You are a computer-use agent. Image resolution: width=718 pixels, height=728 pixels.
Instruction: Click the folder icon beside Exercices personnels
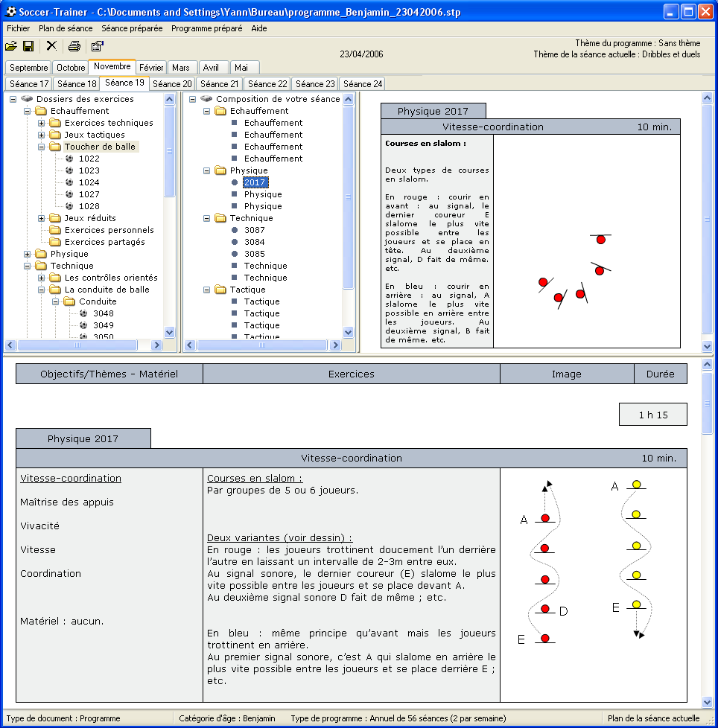coord(55,230)
